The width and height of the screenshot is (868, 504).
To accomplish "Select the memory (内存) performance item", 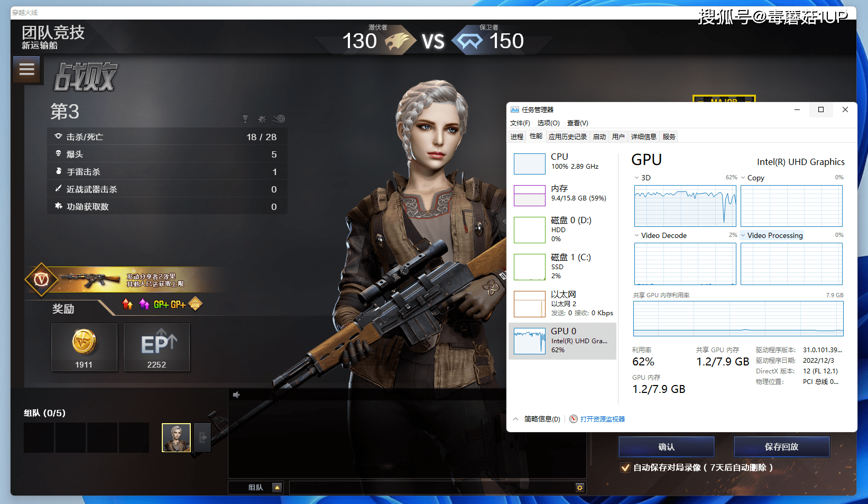I will tap(562, 195).
